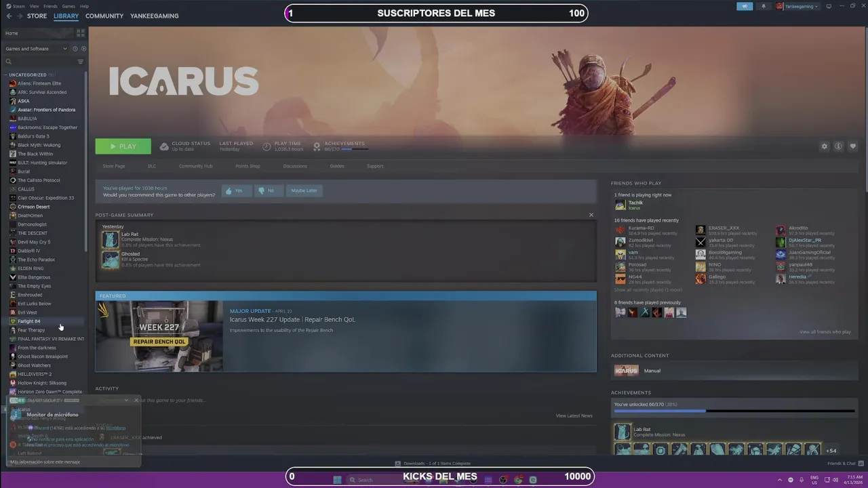Add Icarus to favorites with heart icon
This screenshot has width=868, height=488.
pos(853,146)
